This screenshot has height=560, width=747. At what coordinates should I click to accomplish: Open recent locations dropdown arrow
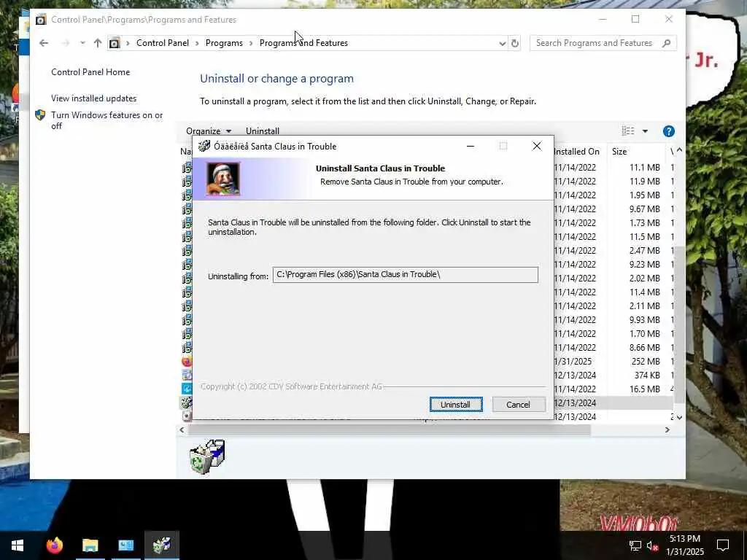[x=82, y=43]
